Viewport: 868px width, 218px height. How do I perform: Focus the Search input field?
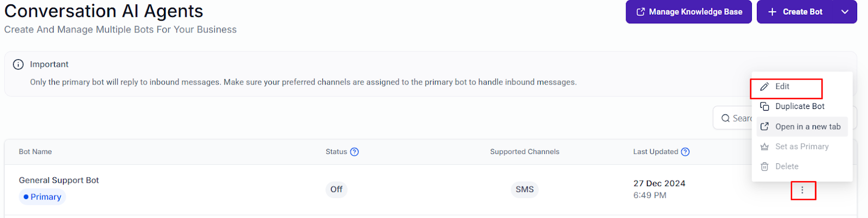(x=732, y=118)
